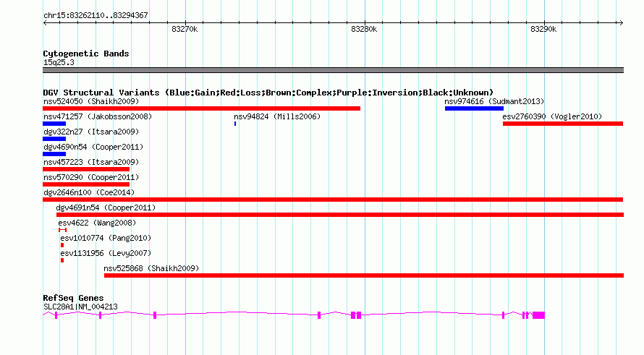The width and height of the screenshot is (644, 355).
Task: Select the esv4622 (Wang2008) label
Action: (97, 223)
